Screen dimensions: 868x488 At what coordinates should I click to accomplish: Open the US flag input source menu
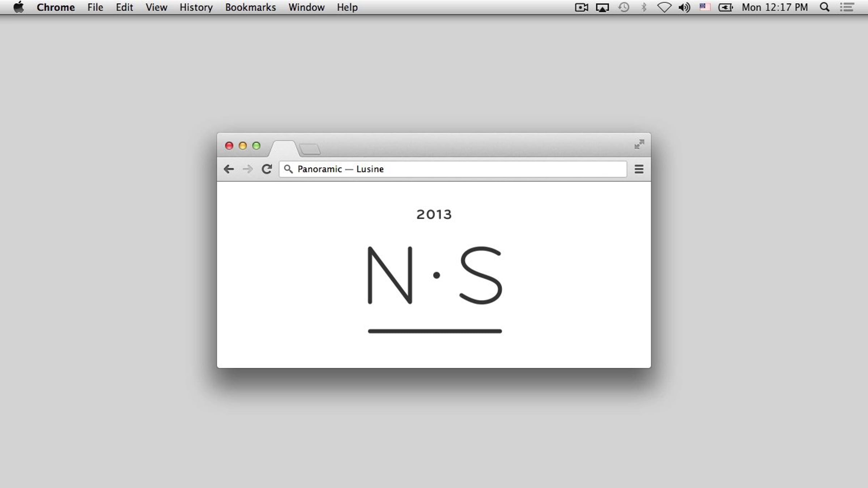[x=704, y=7]
